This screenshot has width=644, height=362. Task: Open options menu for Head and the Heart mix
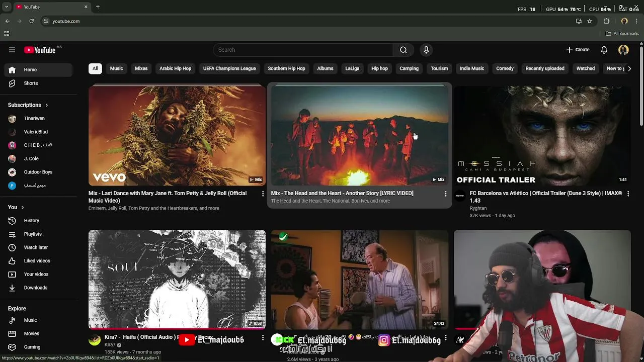[x=445, y=194]
